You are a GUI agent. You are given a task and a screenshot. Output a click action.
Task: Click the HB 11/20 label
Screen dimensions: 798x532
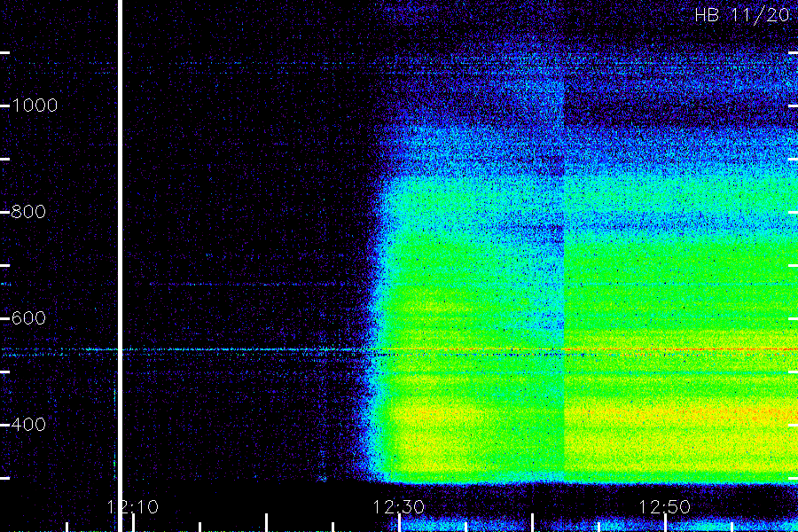[742, 15]
